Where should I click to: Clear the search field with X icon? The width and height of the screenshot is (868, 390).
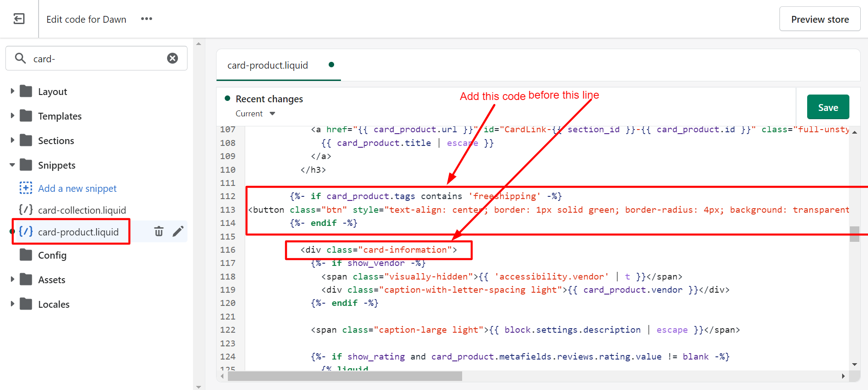pyautogui.click(x=173, y=58)
